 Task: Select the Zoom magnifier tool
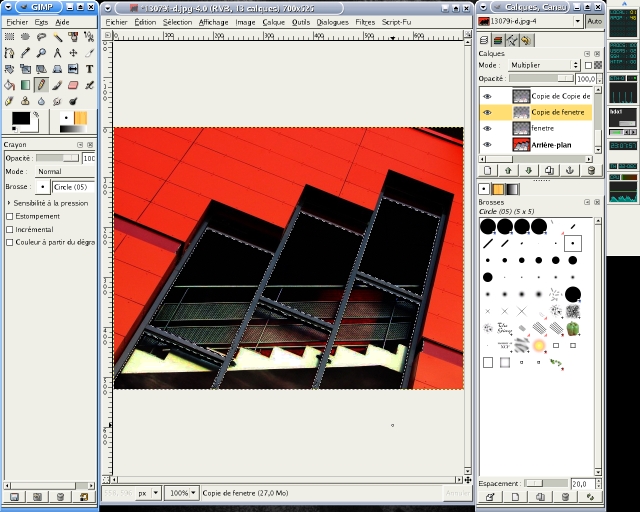41,53
